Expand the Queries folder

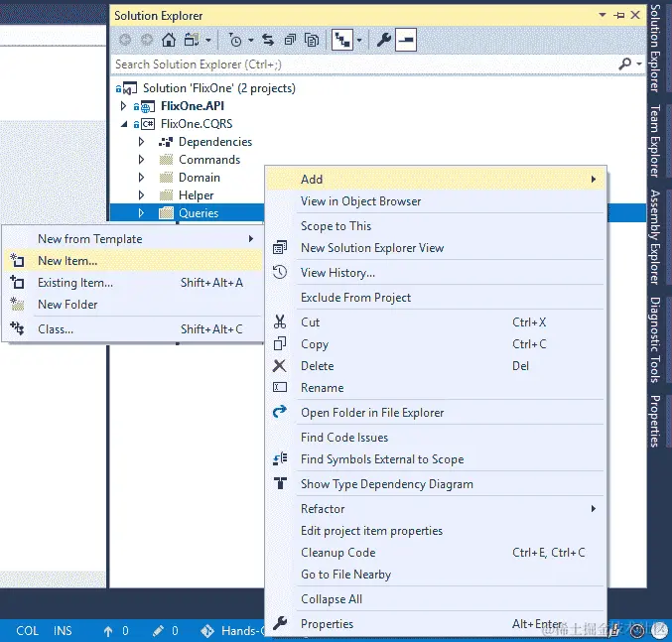141,213
